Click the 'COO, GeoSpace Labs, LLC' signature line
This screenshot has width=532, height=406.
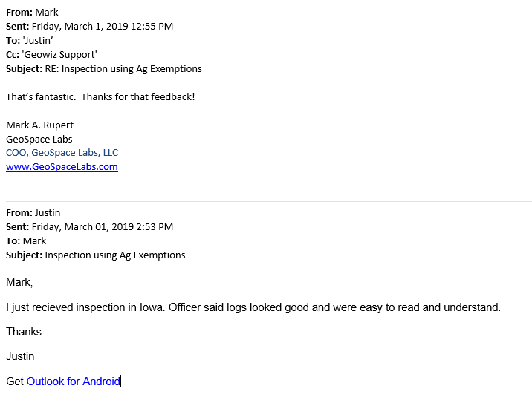[x=62, y=152]
